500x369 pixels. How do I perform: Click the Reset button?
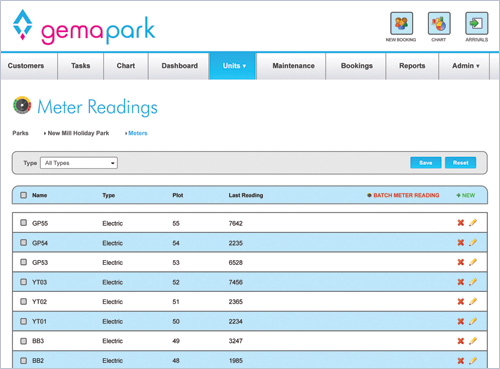[460, 163]
